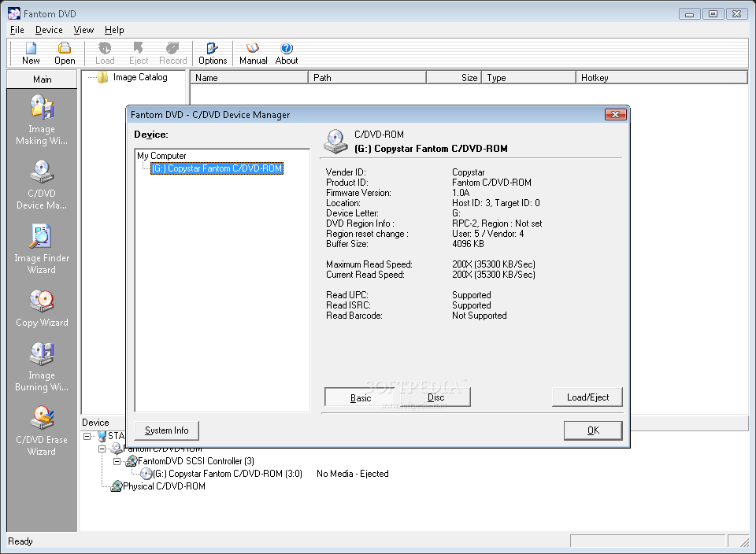The height and width of the screenshot is (554, 756).
Task: Open the View menu
Action: pos(83,30)
